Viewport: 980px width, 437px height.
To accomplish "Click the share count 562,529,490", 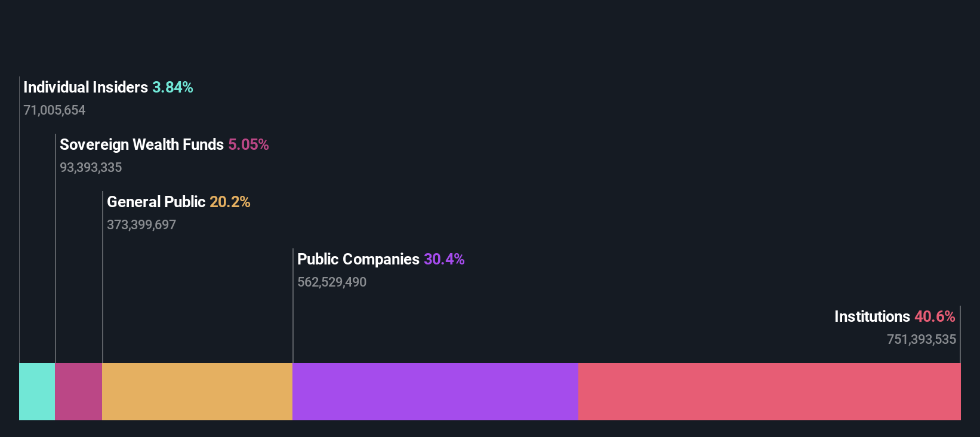I will (332, 282).
